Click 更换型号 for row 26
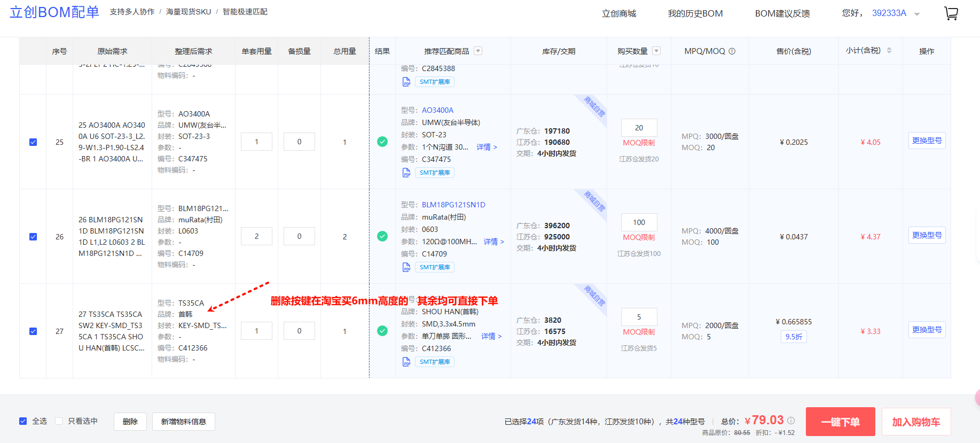 click(x=927, y=235)
